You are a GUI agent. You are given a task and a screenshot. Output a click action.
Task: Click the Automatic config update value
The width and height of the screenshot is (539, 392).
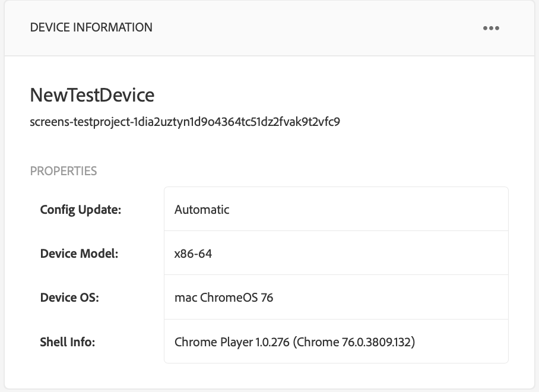202,209
